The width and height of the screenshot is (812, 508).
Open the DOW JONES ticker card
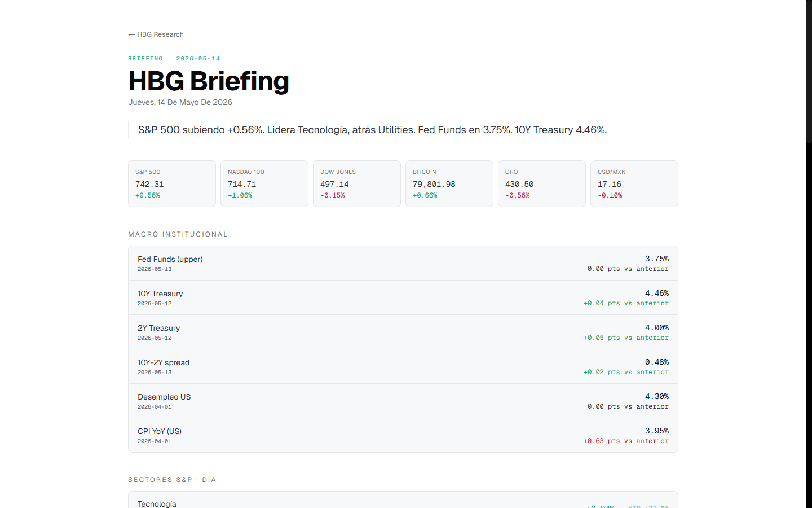[357, 183]
